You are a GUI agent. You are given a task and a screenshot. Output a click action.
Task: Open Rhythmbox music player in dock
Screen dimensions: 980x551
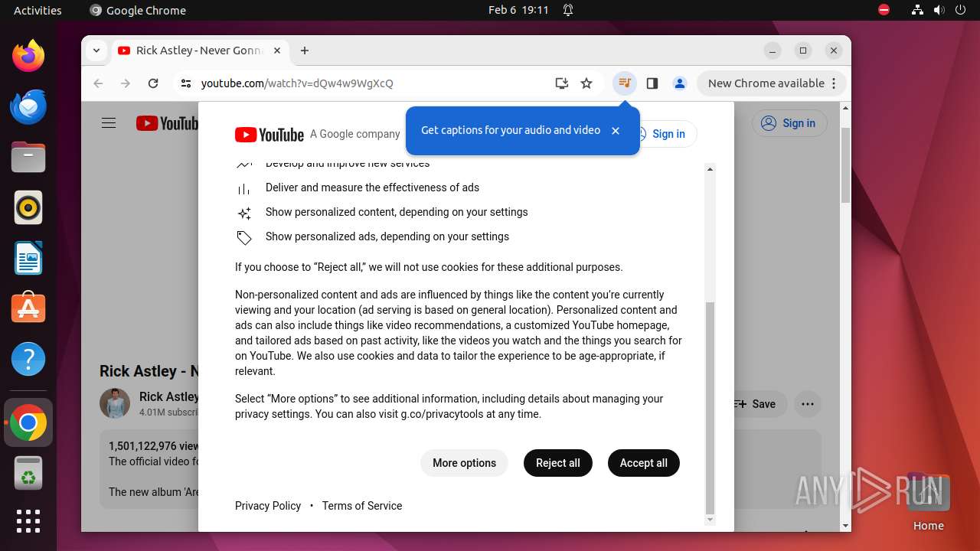click(28, 207)
